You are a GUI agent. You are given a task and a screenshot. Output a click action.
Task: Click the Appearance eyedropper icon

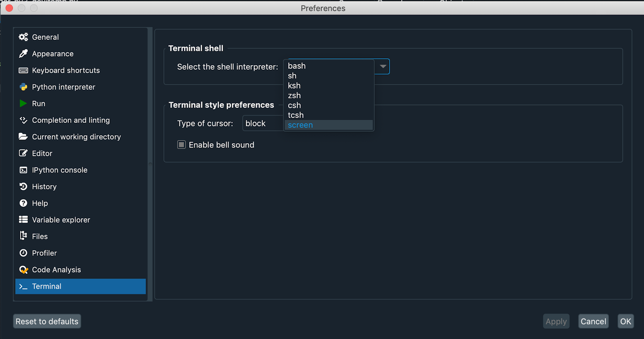[x=23, y=54]
